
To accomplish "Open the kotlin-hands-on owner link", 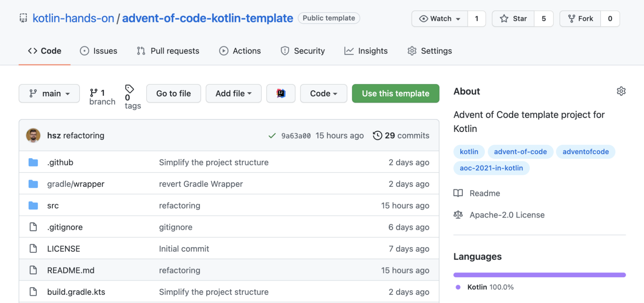I will point(73,18).
